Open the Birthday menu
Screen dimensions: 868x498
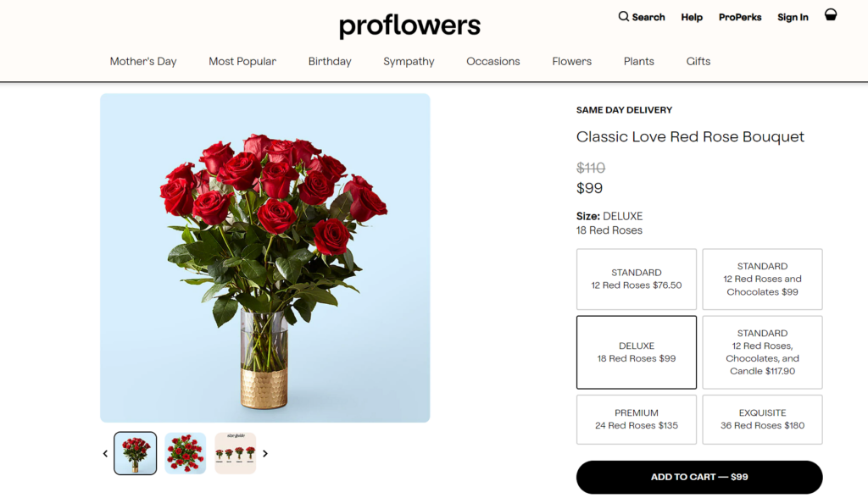click(330, 62)
